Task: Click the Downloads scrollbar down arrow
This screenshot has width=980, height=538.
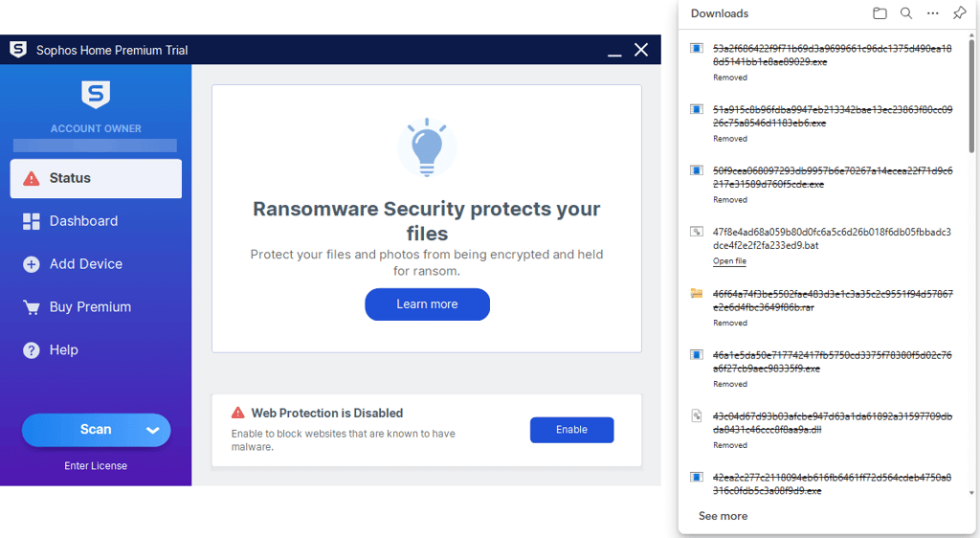Action: point(971,493)
